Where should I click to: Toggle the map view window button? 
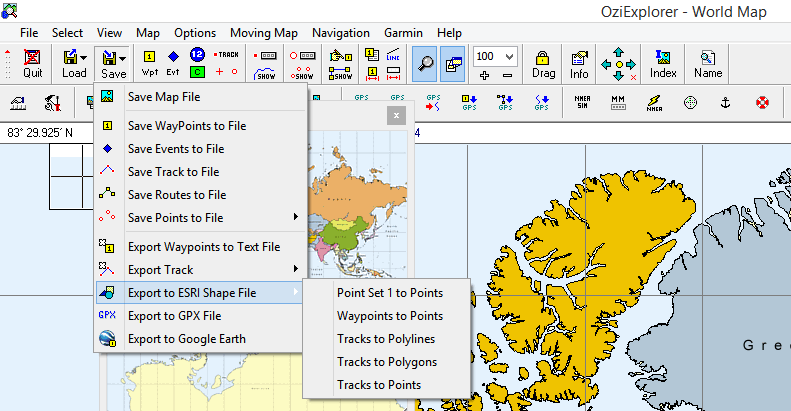(x=453, y=64)
